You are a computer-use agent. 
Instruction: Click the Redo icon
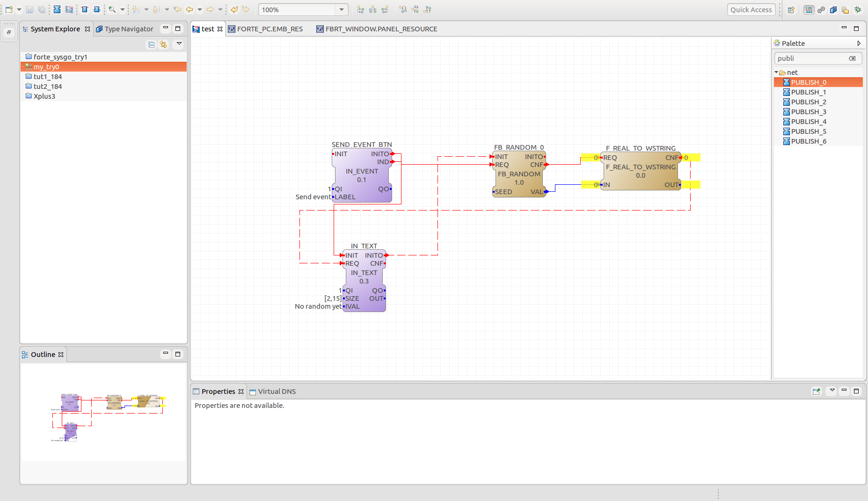(246, 9)
